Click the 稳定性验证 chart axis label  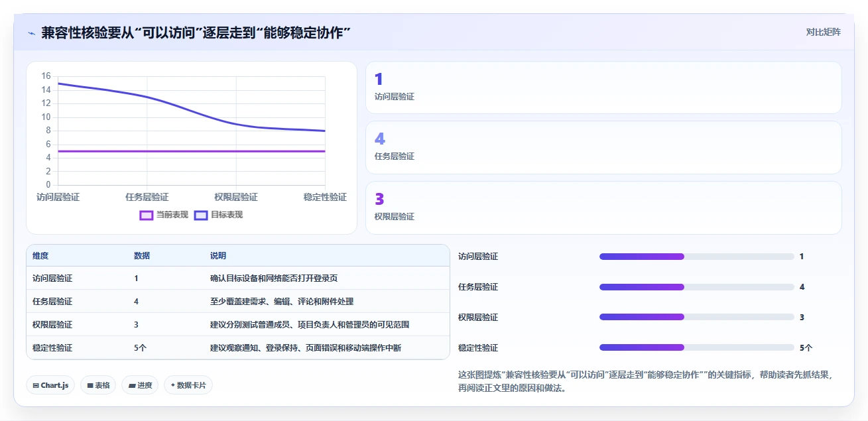point(325,198)
